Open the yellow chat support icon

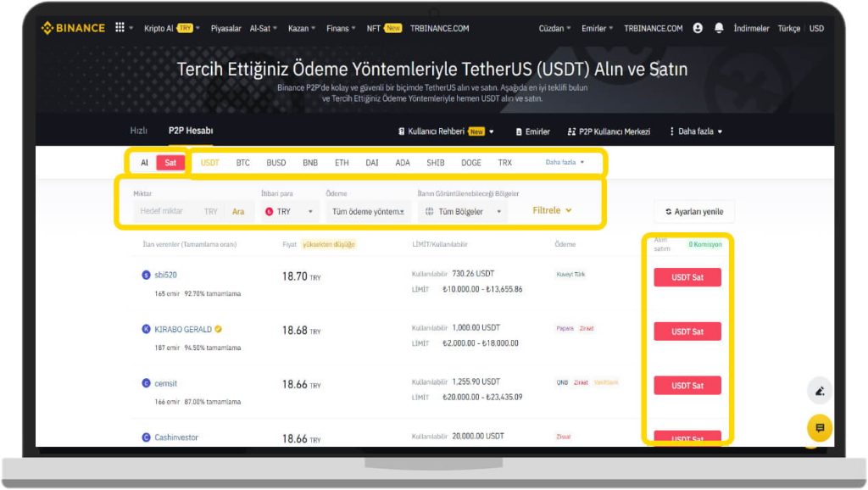820,428
